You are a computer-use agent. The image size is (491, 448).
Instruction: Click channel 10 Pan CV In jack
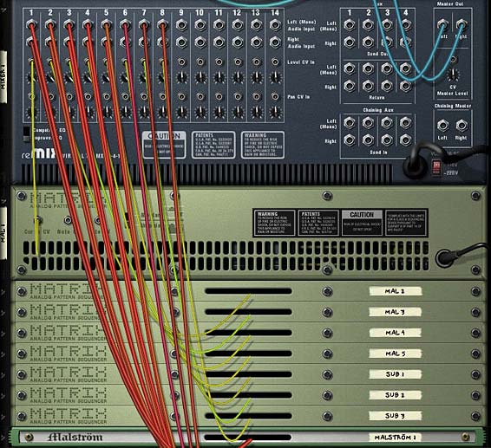pyautogui.click(x=200, y=96)
